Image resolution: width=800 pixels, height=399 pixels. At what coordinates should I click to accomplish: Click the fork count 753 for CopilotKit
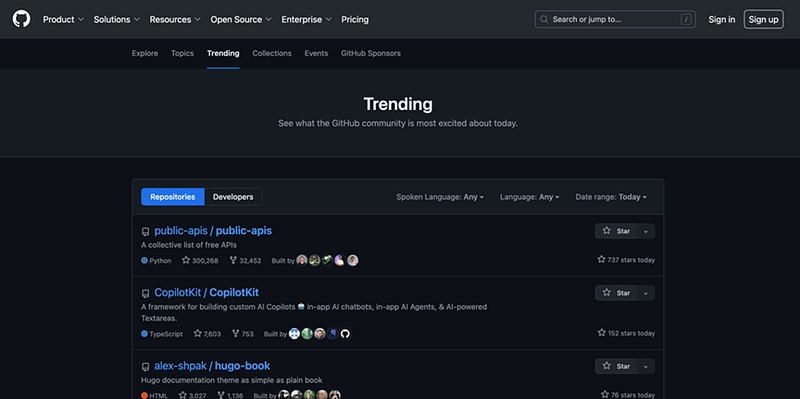243,334
